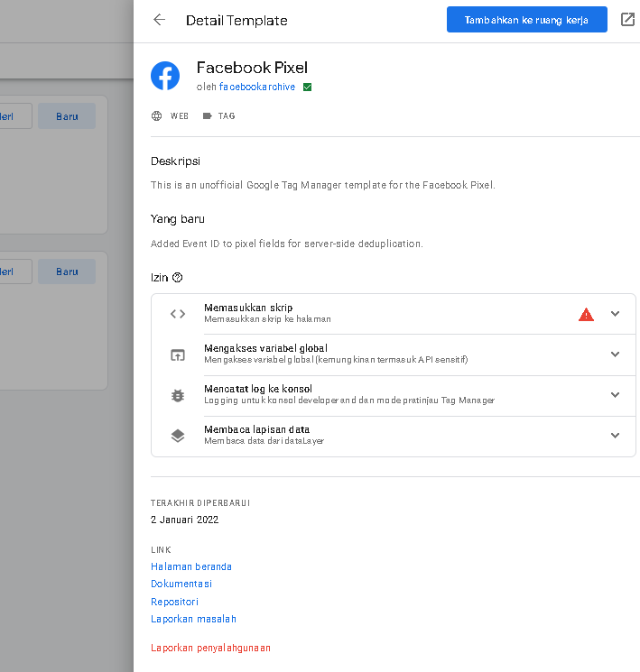Click the red warning triangle icon

[x=586, y=315]
